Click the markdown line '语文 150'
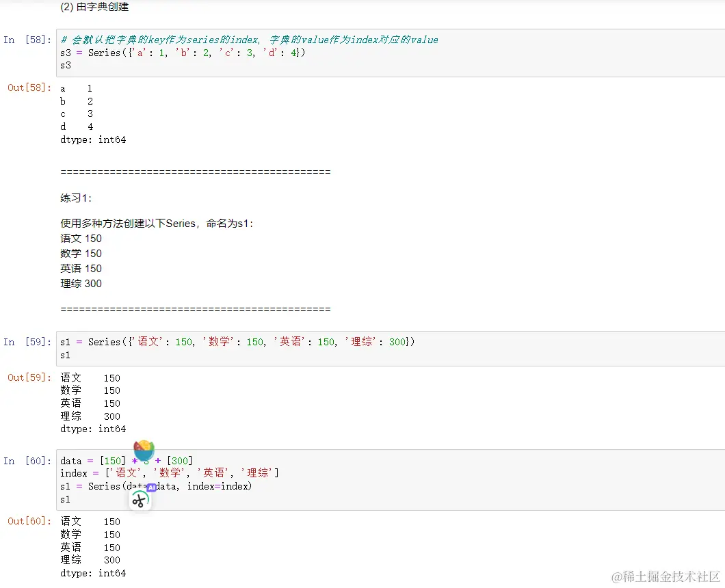The width and height of the screenshot is (725, 588). click(81, 239)
